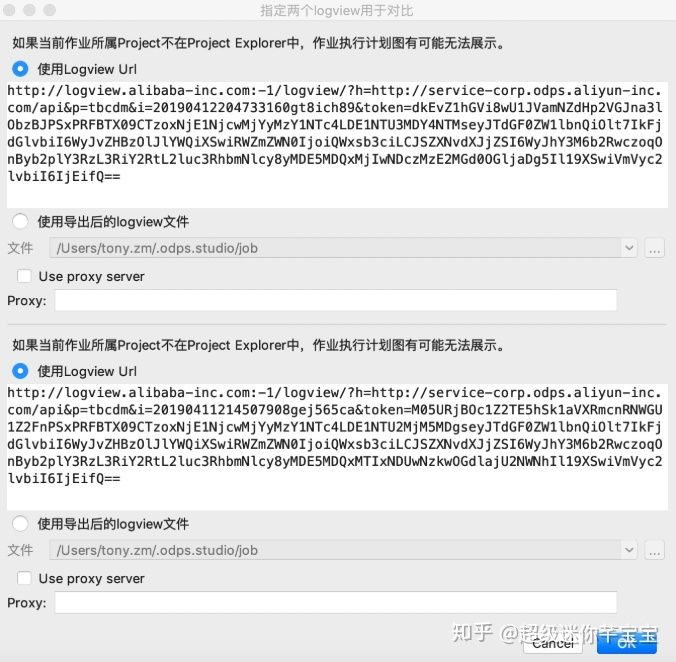Enable Use proxy server in upper section
Screen dimensions: 676x662
point(24,276)
